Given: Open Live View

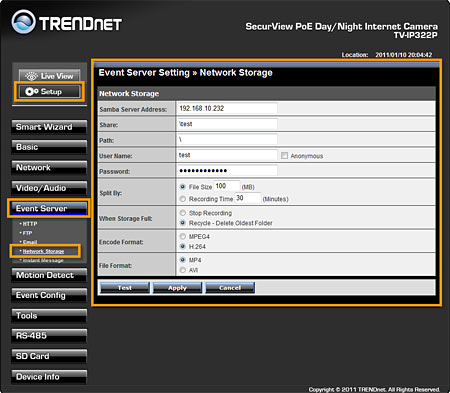Looking at the screenshot, I should click(49, 76).
